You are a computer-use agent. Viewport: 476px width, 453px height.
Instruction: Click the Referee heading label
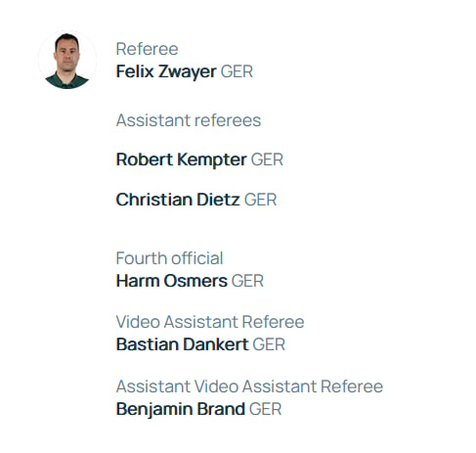pos(148,49)
